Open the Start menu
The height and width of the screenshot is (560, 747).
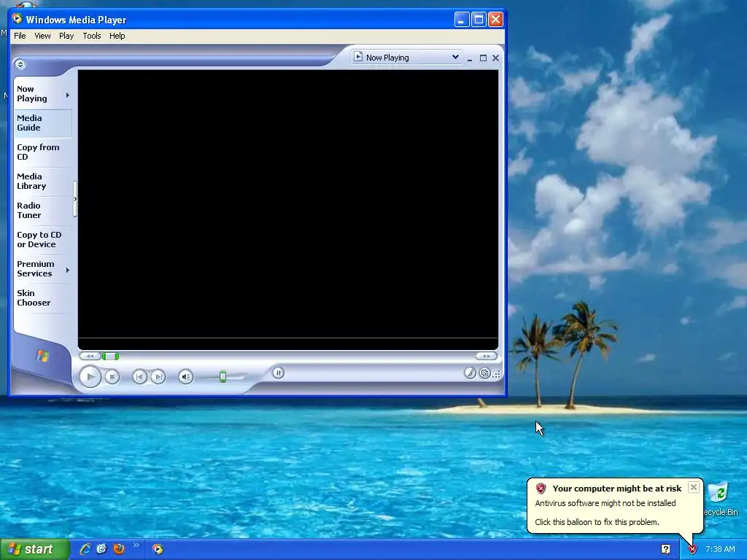pyautogui.click(x=34, y=550)
